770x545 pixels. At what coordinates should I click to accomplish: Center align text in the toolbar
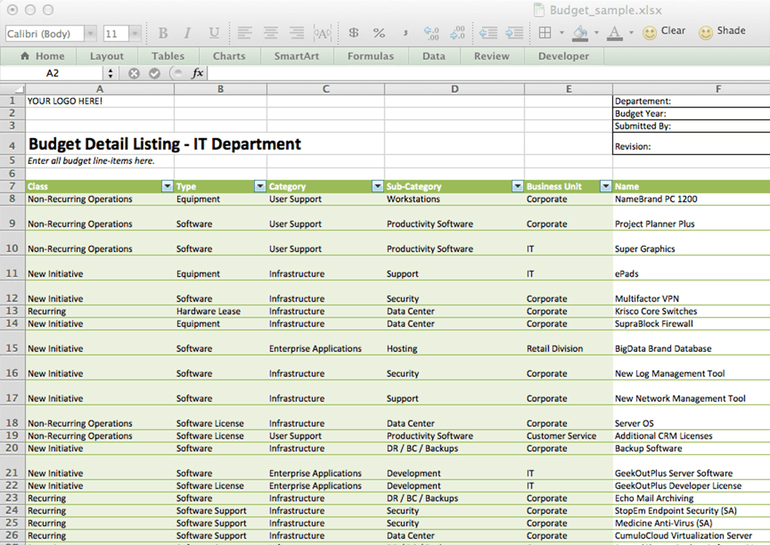(x=270, y=33)
